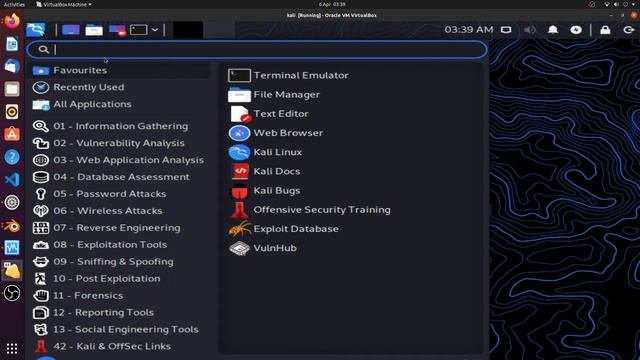Select the 04 - Database Assessment icon
640x360 pixels.
(41, 177)
